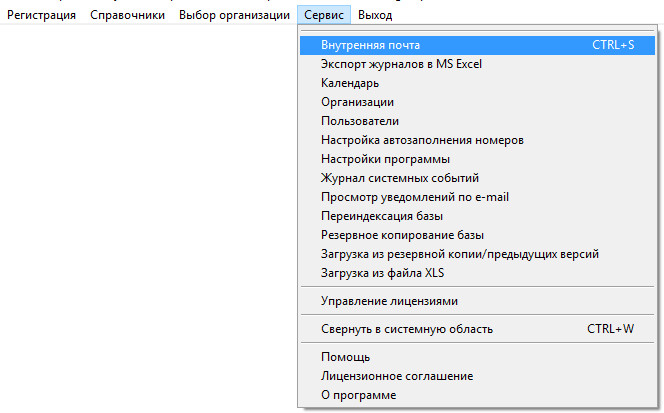
Task: Open Внутренняя почта
Action: click(371, 45)
